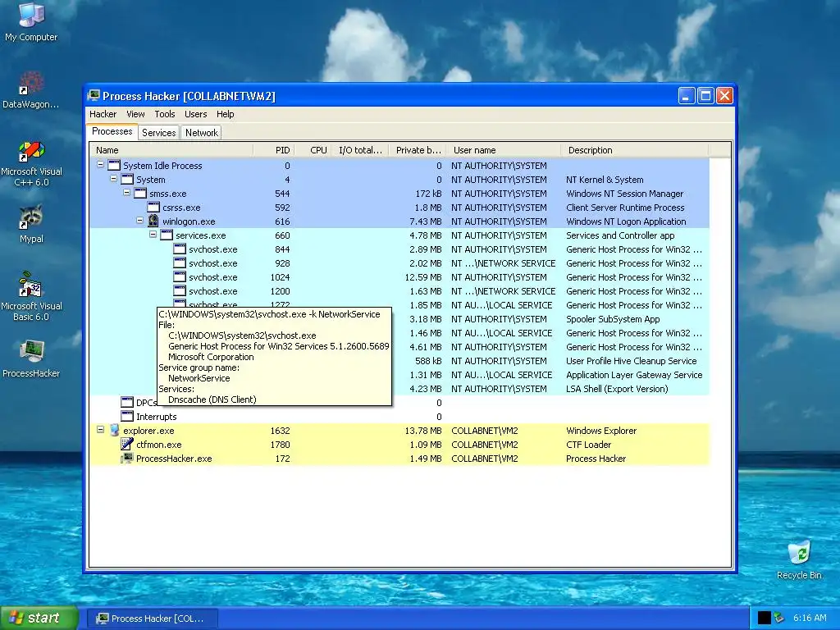Click icon of svchost.exe PID 1024
Viewport: 840px width, 630px height.
point(180,277)
